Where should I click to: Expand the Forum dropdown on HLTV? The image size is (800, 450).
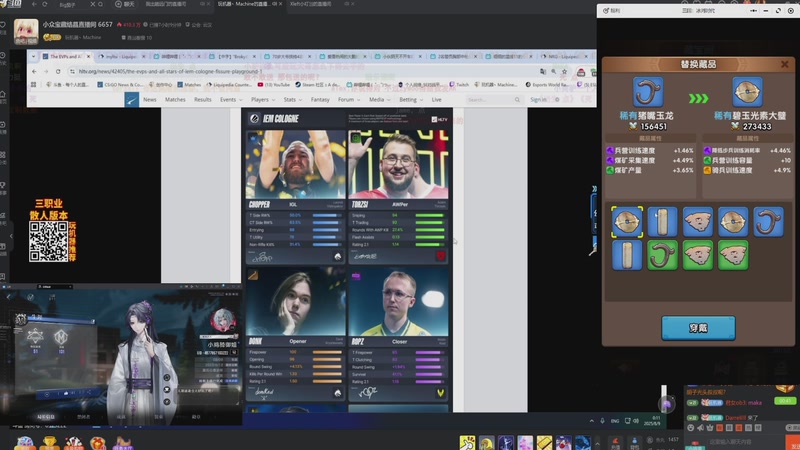(349, 99)
